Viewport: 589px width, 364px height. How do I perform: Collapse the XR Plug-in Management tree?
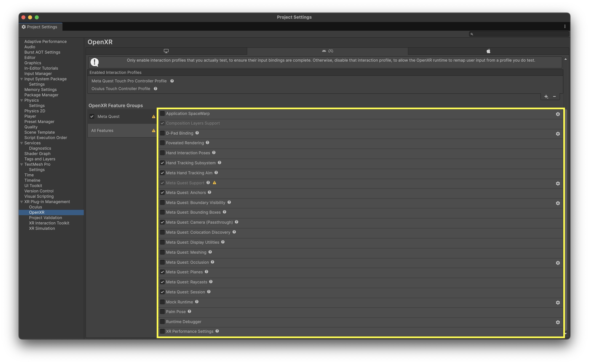22,202
